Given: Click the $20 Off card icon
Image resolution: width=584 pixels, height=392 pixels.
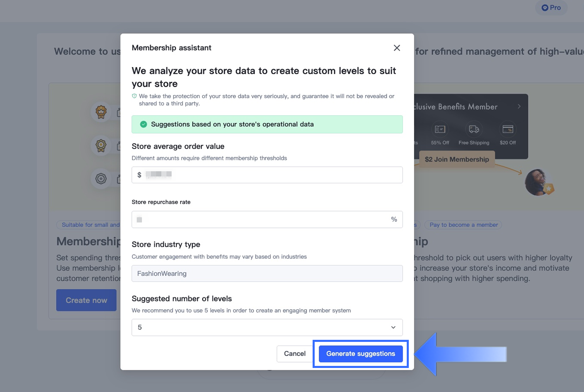Looking at the screenshot, I should (x=508, y=129).
